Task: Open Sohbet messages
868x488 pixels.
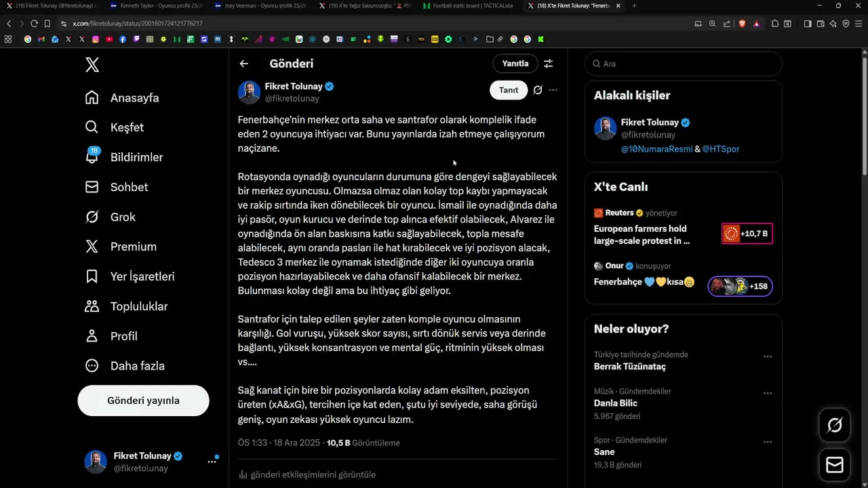Action: (x=116, y=187)
